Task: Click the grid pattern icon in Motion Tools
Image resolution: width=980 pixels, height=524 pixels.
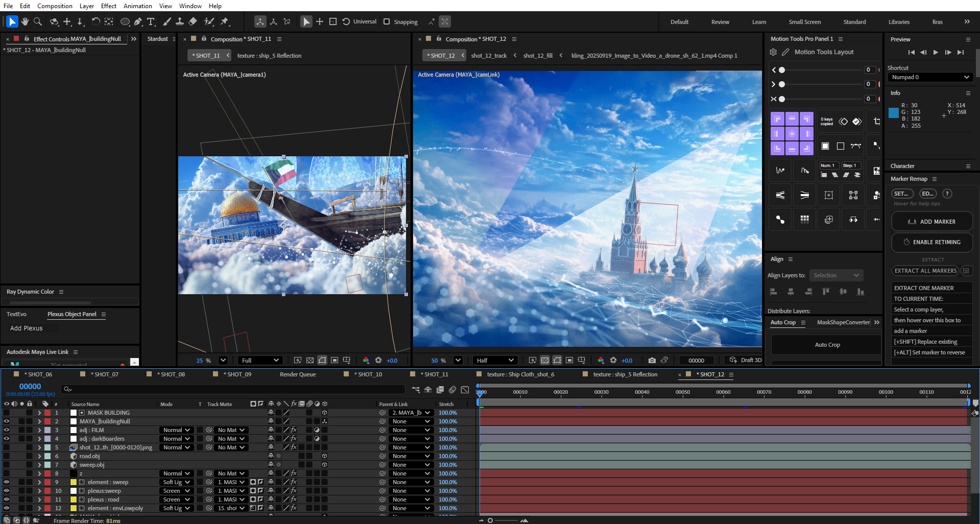Action: [x=805, y=220]
